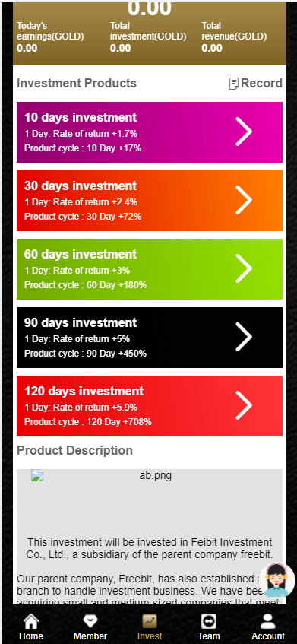Choose the black 90 days investment card
297x644 pixels.
tap(150, 338)
